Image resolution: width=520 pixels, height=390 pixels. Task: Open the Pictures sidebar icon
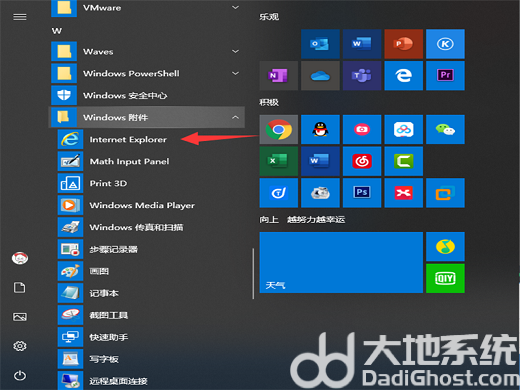pyautogui.click(x=20, y=317)
